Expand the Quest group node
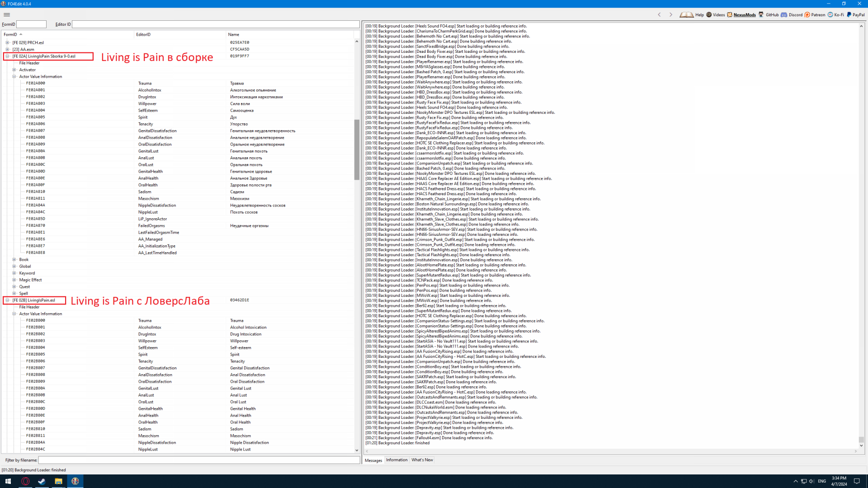The image size is (868, 488). point(14,286)
